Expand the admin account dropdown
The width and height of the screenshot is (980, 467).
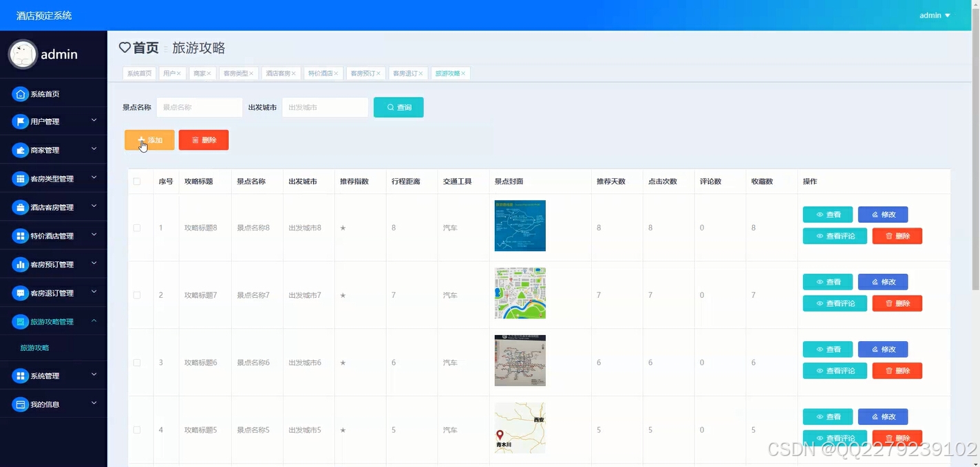pos(935,14)
